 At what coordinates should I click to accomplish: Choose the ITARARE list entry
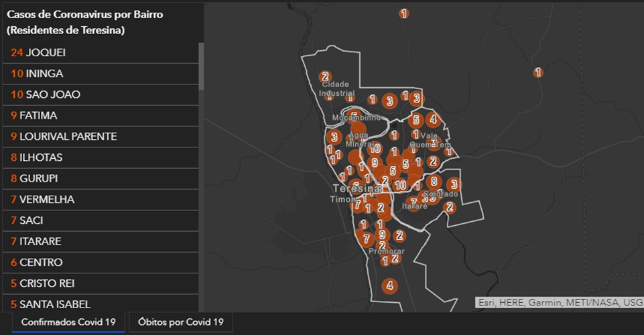(x=101, y=241)
